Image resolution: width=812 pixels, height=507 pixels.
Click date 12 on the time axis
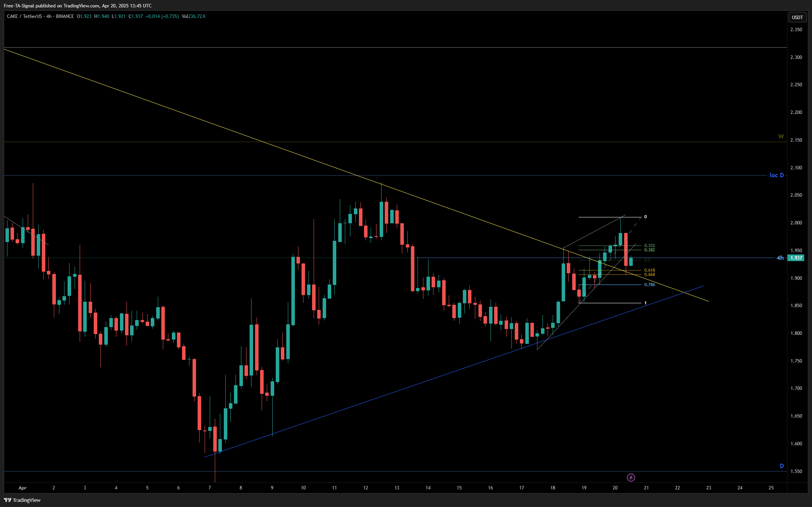[x=366, y=488]
